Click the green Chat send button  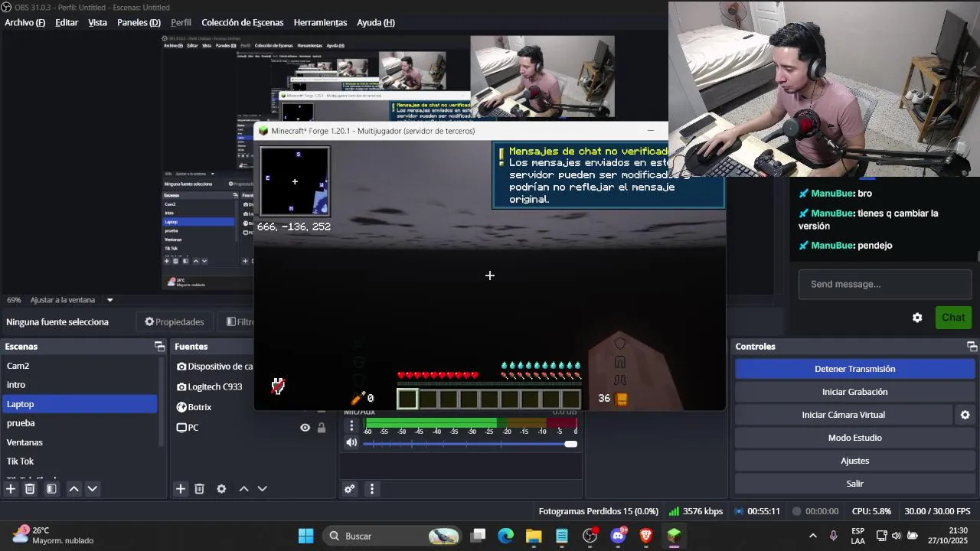point(953,318)
